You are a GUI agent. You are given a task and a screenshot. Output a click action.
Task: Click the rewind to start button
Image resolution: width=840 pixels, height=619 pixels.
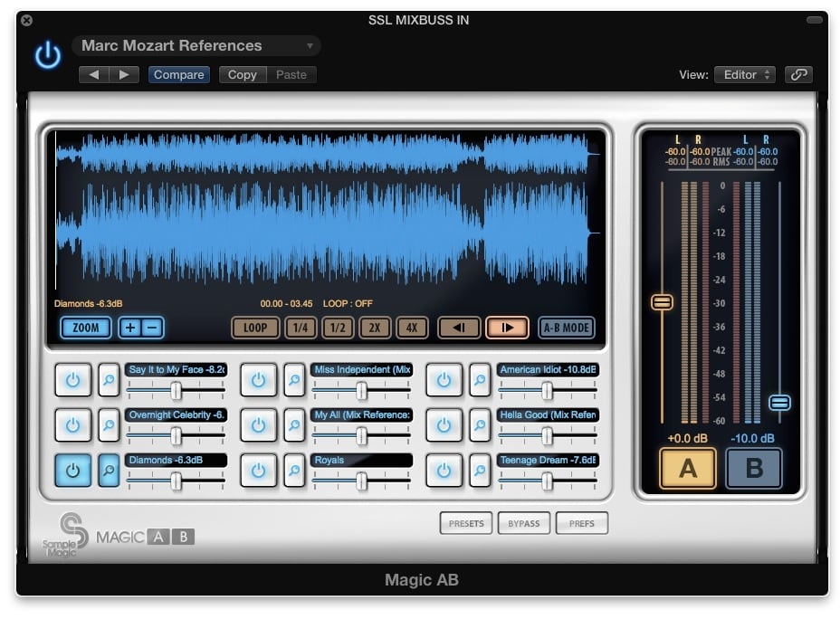tap(459, 328)
